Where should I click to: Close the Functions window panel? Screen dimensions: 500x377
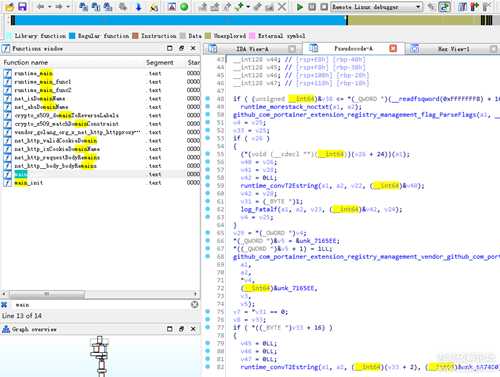coord(193,48)
